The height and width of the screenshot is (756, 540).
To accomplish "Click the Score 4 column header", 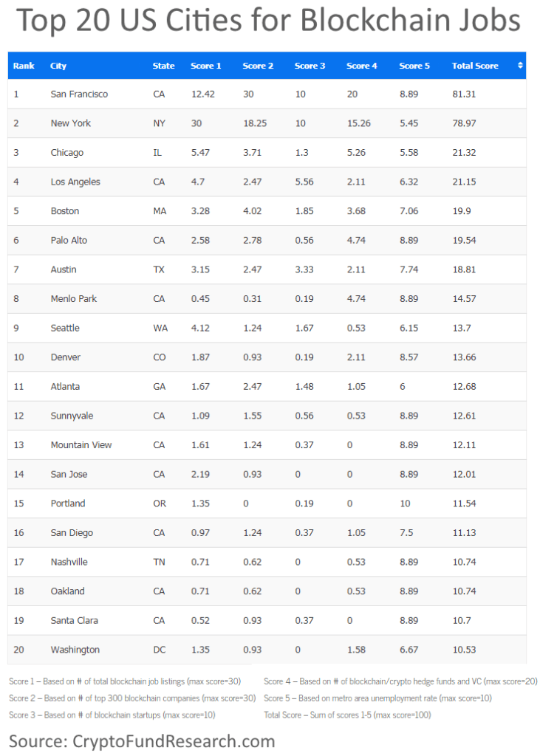I will pyautogui.click(x=362, y=66).
